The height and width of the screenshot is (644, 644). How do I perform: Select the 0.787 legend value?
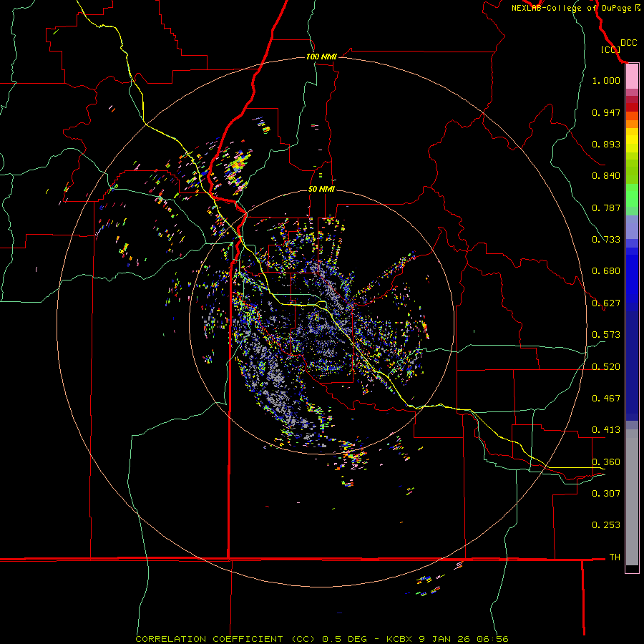click(x=606, y=208)
